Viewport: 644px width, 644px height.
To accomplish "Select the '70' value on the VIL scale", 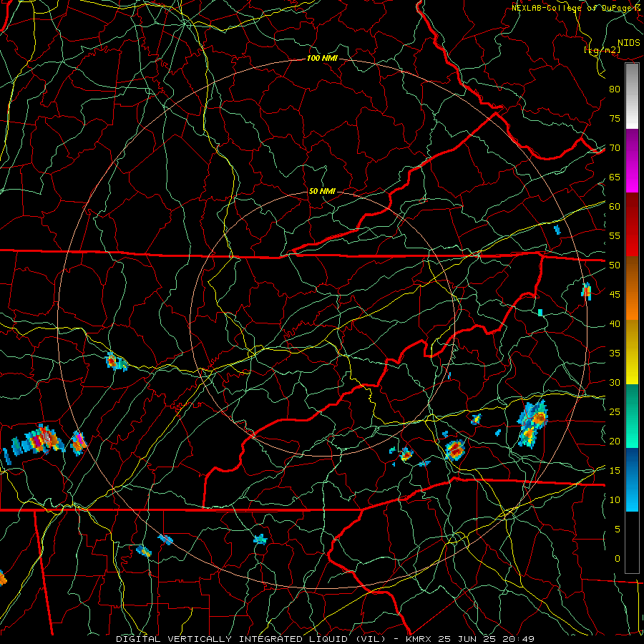I will (615, 148).
